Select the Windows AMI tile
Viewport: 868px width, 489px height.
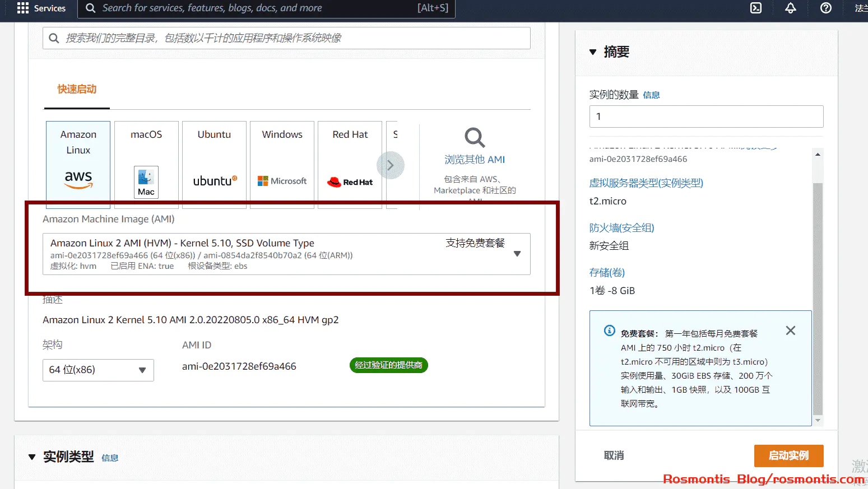(282, 165)
